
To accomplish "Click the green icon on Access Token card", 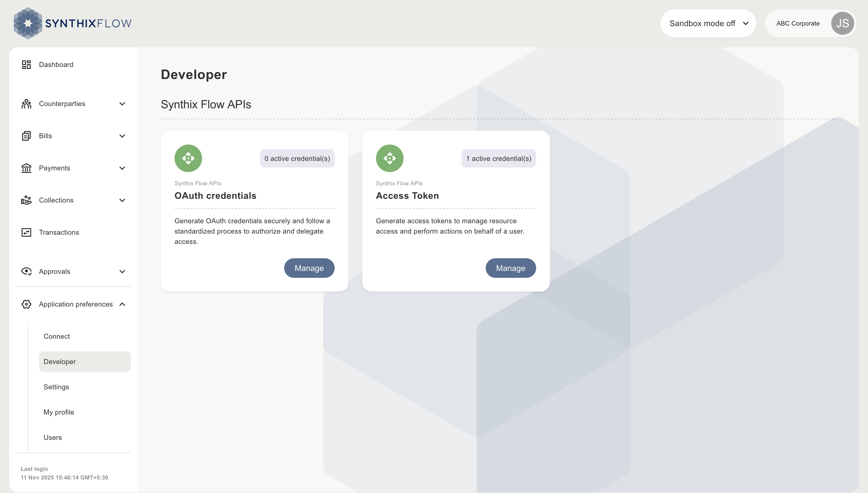I will point(390,158).
